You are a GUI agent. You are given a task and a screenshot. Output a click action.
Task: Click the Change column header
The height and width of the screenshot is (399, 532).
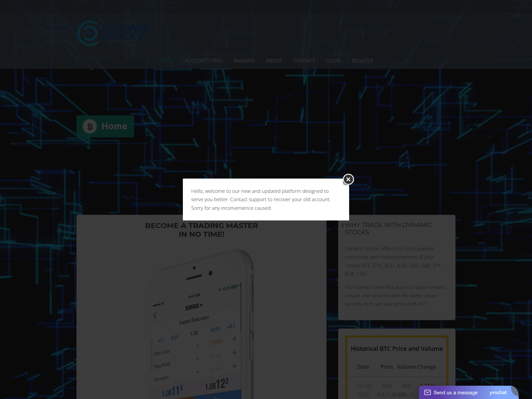(427, 367)
